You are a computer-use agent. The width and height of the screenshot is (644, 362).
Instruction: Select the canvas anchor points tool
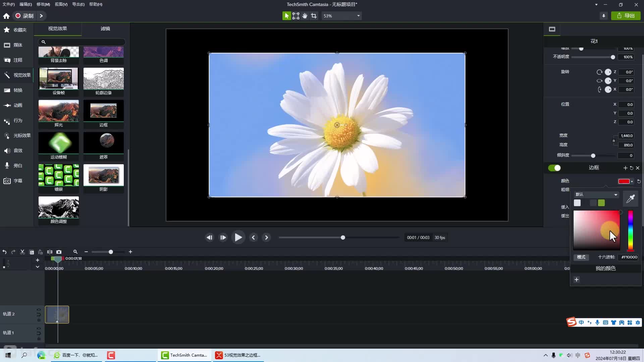click(x=296, y=16)
